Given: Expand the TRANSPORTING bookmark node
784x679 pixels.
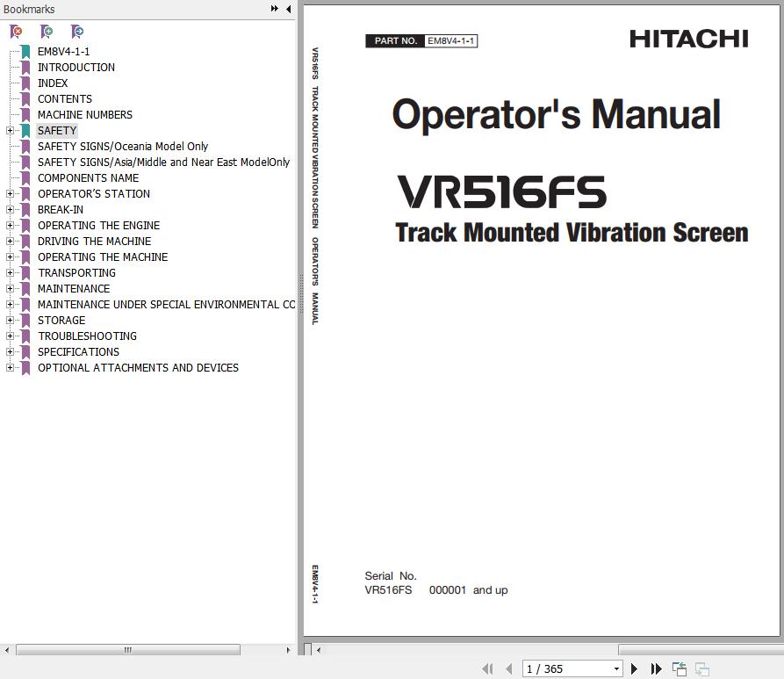Looking at the screenshot, I should pyautogui.click(x=10, y=272).
